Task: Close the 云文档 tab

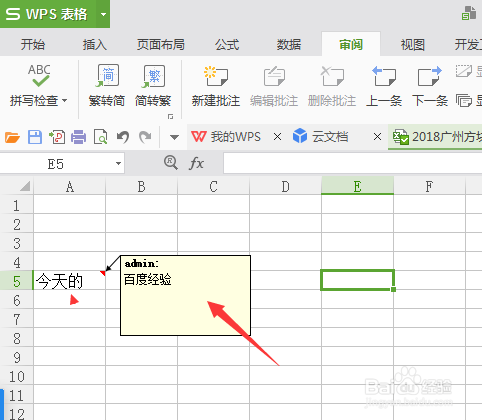Action: [377, 137]
